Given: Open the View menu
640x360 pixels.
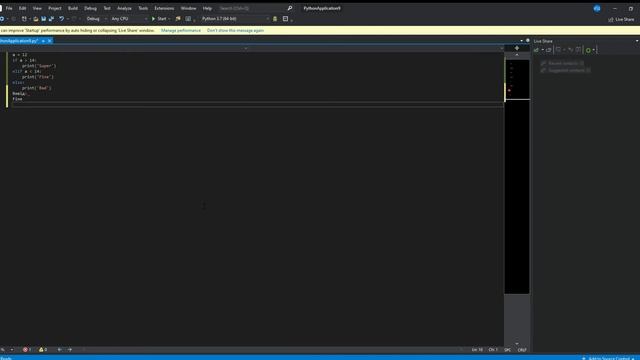Looking at the screenshot, I should (37, 8).
